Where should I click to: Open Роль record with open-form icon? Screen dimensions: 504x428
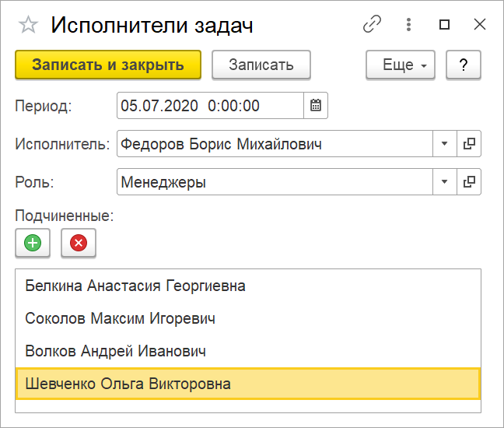[x=469, y=181]
